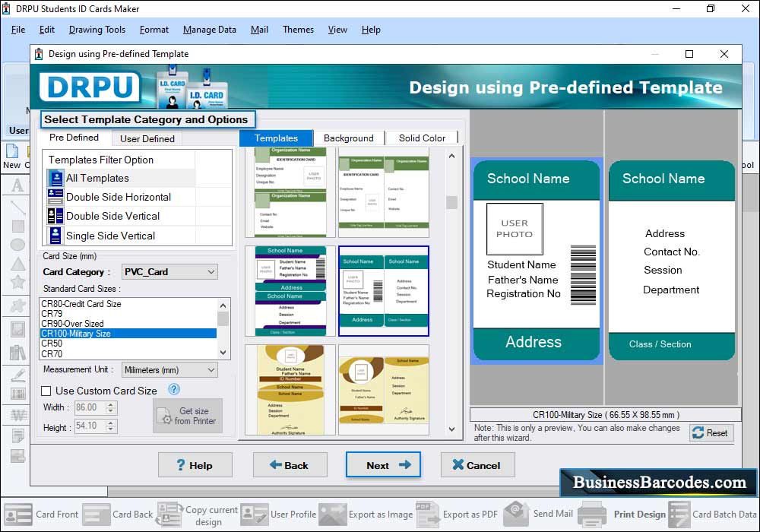Screen dimensions: 760x532
Task: Open the File menu
Action: [x=18, y=30]
